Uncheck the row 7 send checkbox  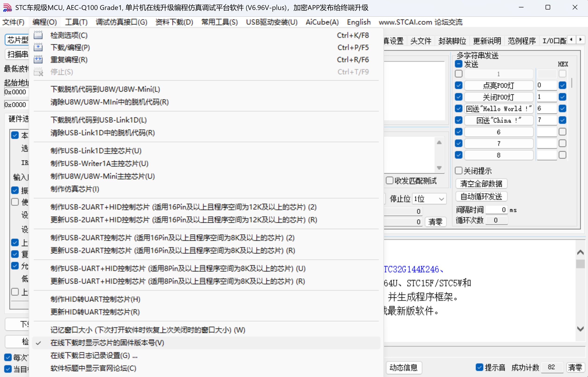pyautogui.click(x=459, y=143)
